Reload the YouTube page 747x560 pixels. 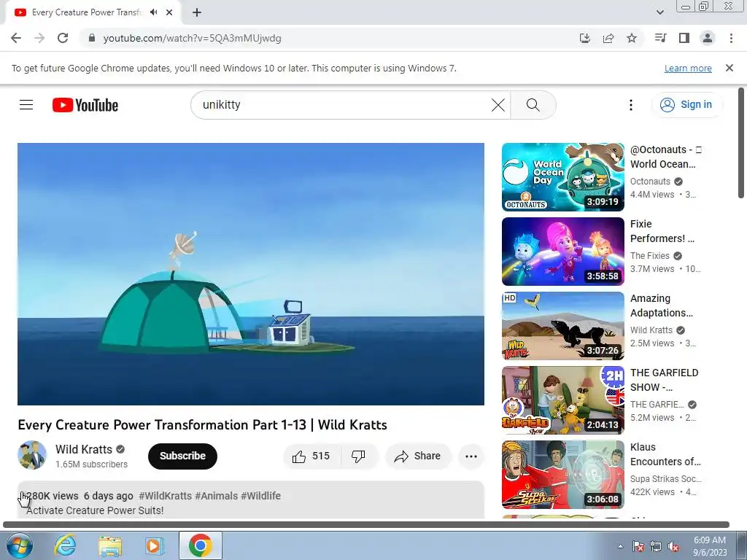coord(63,38)
